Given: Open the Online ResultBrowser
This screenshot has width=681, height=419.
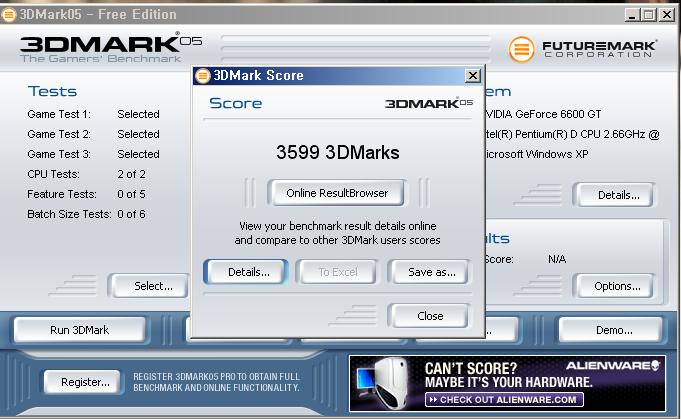Looking at the screenshot, I should point(337,193).
